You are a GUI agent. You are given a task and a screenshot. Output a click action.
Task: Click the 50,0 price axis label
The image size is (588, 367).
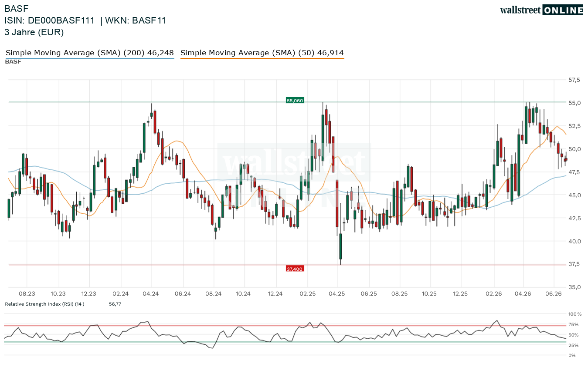tap(574, 149)
